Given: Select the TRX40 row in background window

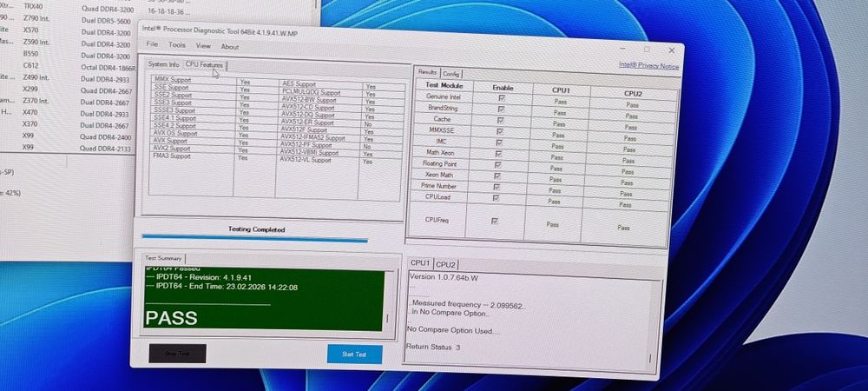Looking at the screenshot, I should tap(34, 7).
